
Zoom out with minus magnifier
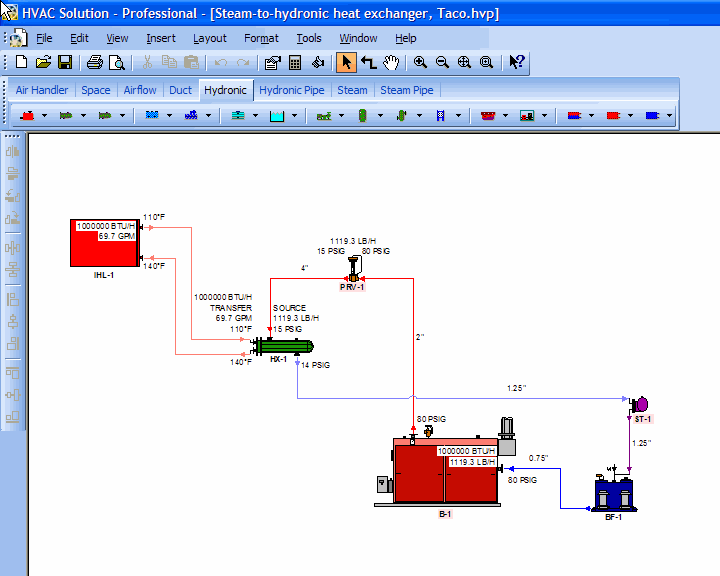coord(442,62)
